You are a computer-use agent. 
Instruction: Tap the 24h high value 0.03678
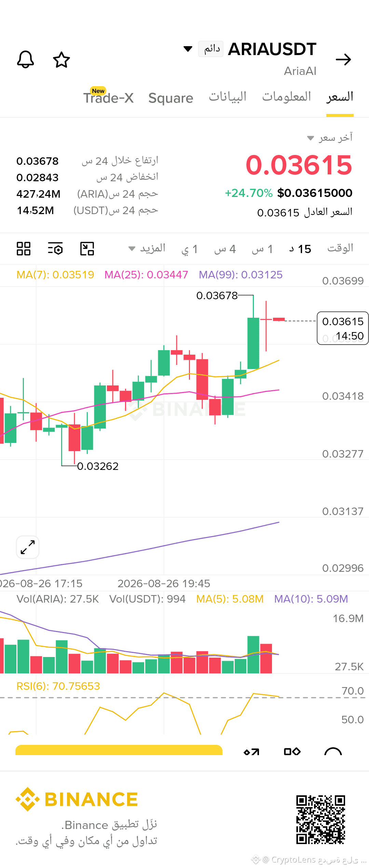point(38,161)
